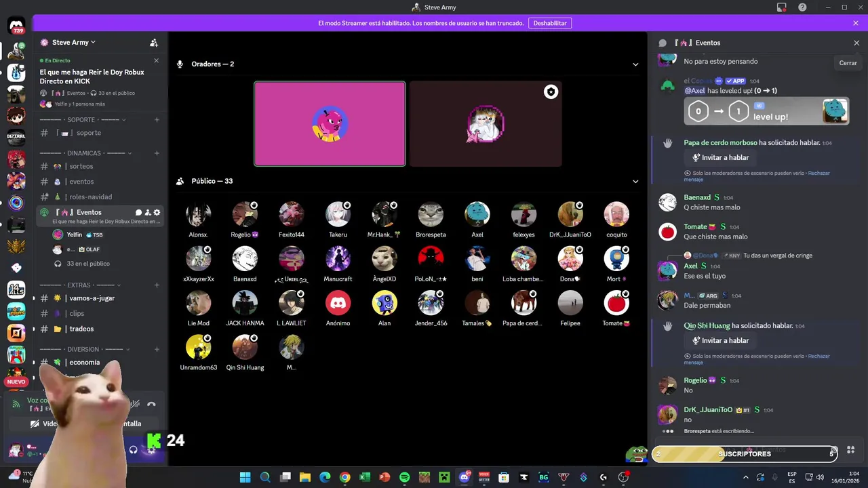Open Axel's avatar in the audience
868x488 pixels.
[x=477, y=214]
